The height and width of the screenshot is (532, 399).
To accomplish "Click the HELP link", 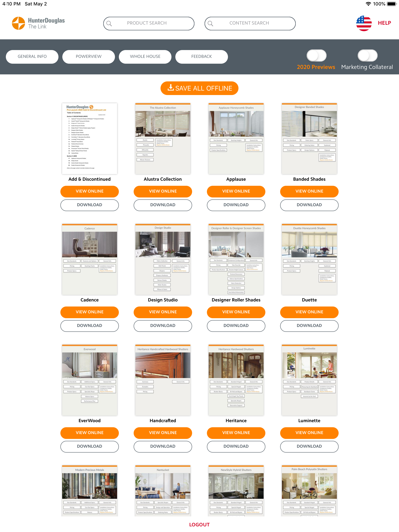I will (x=384, y=23).
